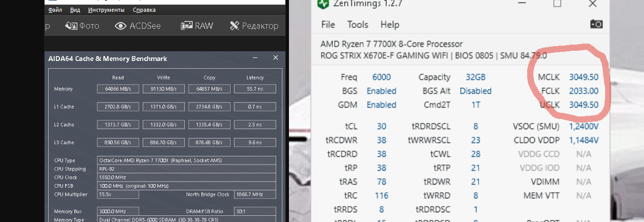Select L3 Cache Copy value 878.68 GB/s
The height and width of the screenshot is (222, 644).
(209, 143)
